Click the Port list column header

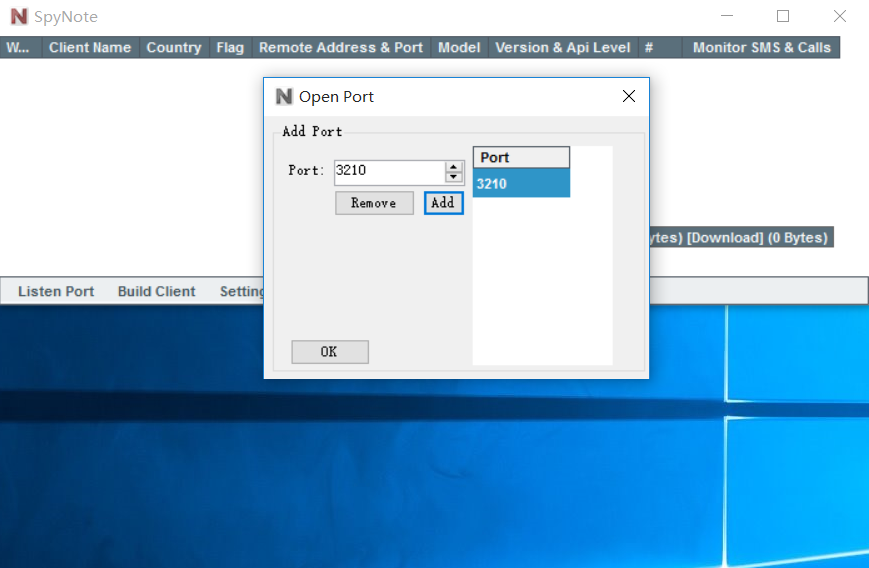(x=521, y=157)
